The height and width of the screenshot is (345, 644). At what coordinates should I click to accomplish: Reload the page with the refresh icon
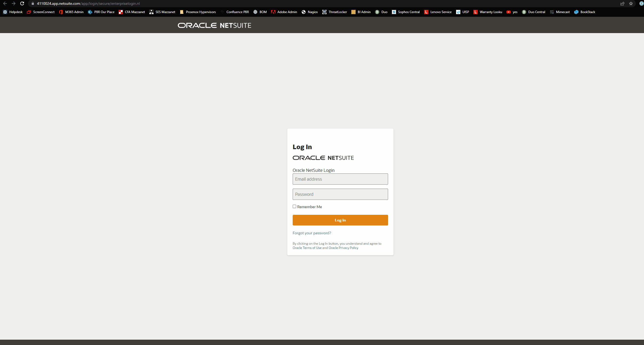tap(22, 3)
